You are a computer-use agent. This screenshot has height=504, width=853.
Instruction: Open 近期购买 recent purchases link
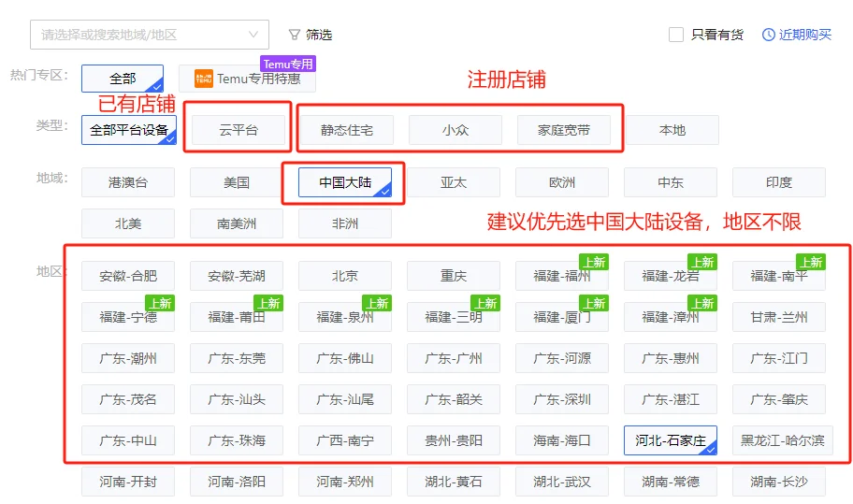pyautogui.click(x=797, y=35)
